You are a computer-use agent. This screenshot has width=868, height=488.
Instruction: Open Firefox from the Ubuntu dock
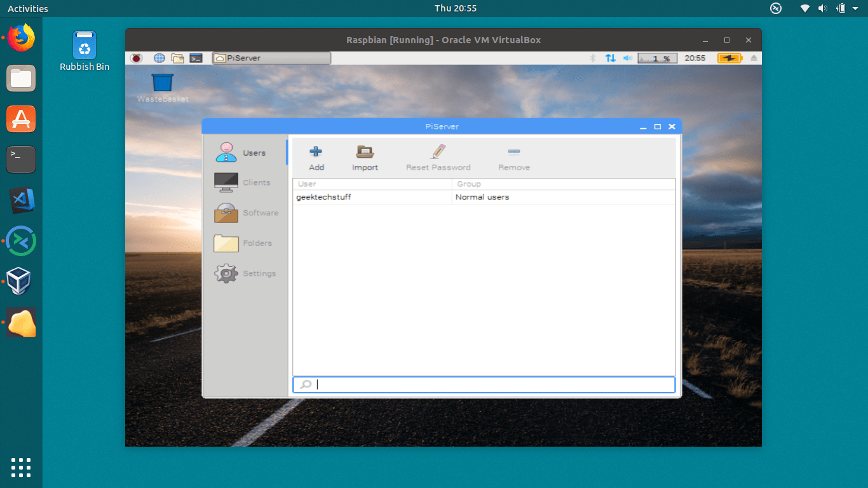pos(21,38)
